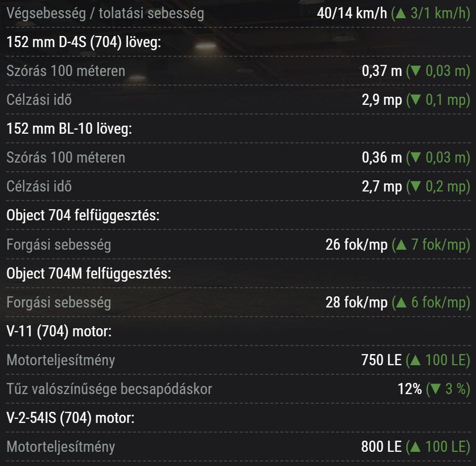The height and width of the screenshot is (466, 476).
Task: Select Object 704 felfüggesztés header
Action: click(x=83, y=216)
